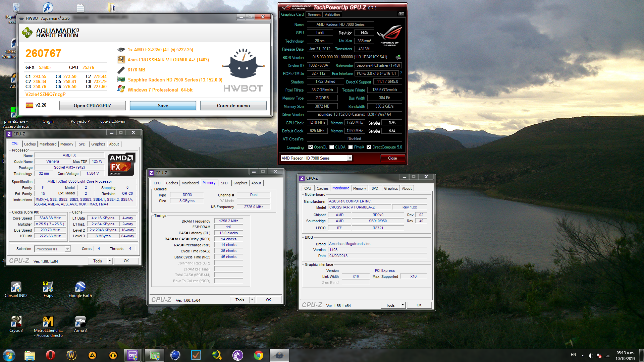Click the network signal tray icon
Viewport: 644px width, 362px height.
point(607,356)
